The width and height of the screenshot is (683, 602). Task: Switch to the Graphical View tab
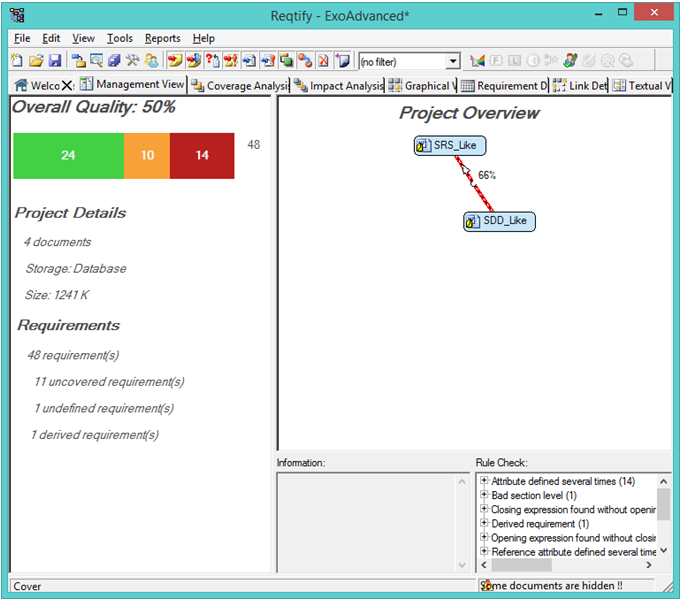[422, 86]
